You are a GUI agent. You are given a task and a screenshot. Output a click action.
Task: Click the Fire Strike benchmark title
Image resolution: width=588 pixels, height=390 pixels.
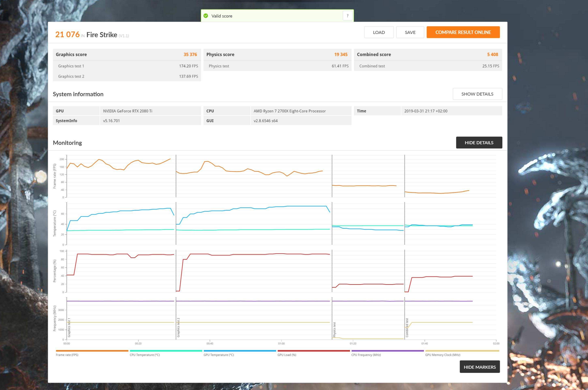[102, 35]
